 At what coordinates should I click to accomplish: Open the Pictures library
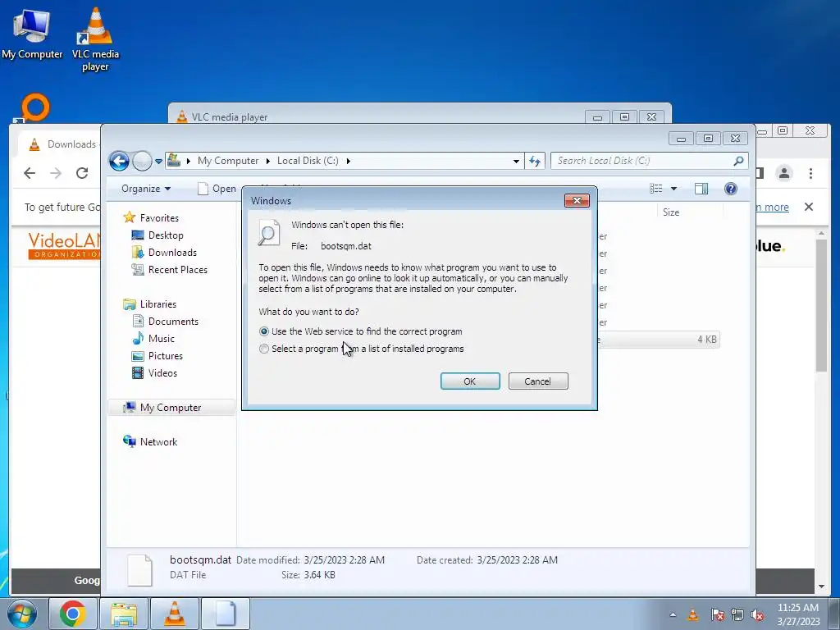(x=165, y=356)
